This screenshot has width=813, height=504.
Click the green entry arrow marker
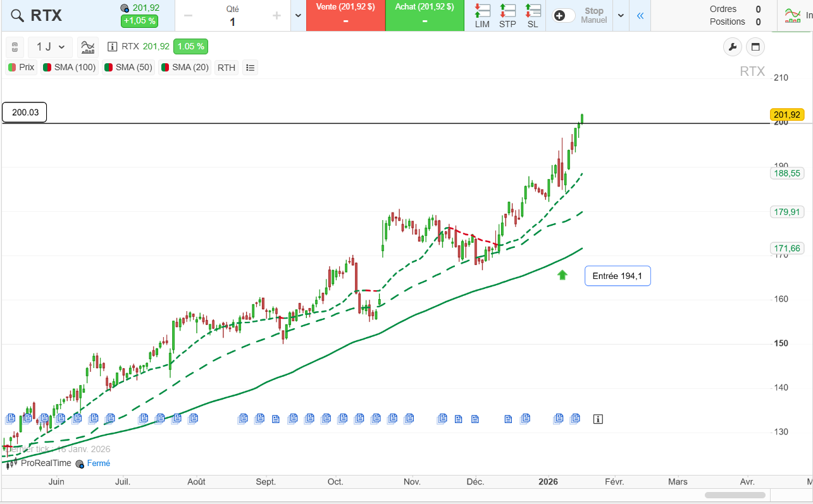point(562,274)
